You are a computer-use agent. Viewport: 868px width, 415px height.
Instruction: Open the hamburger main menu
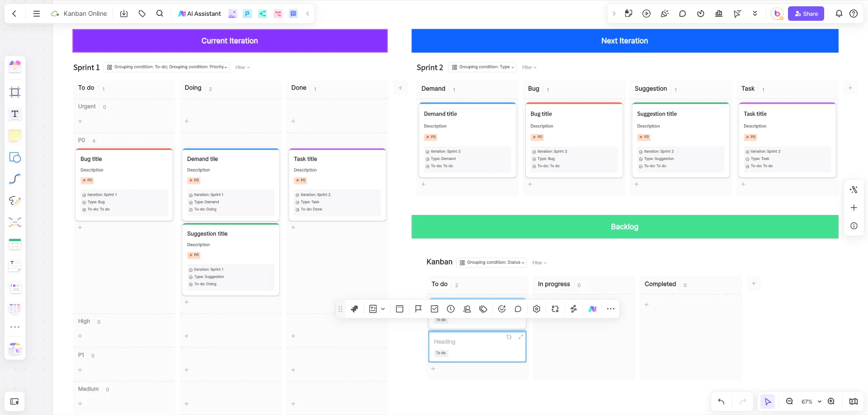(x=37, y=14)
